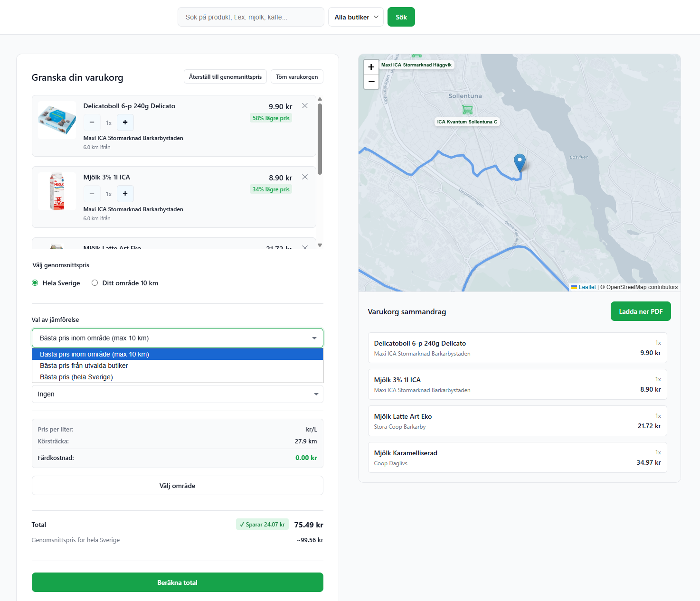Open the Ingen dropdown
This screenshot has width=700, height=601.
point(178,394)
